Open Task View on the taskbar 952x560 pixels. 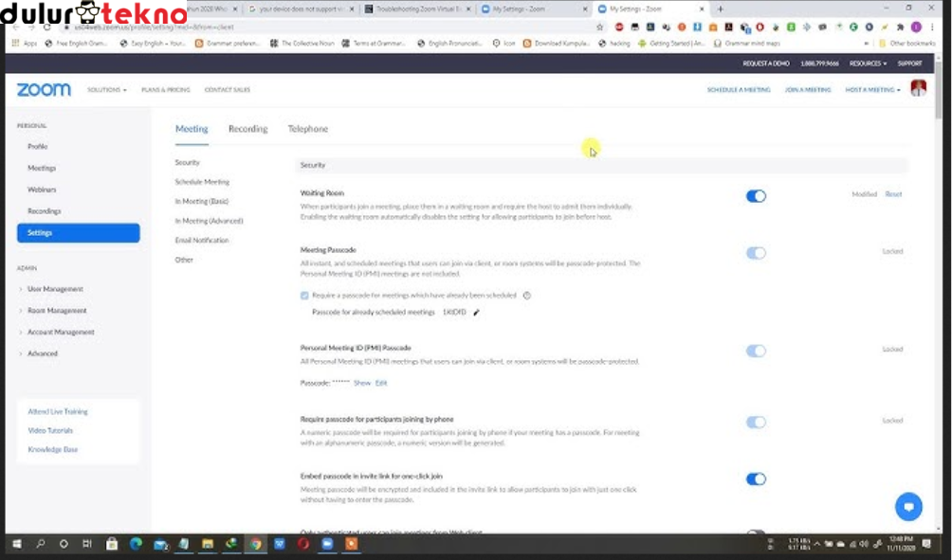87,544
